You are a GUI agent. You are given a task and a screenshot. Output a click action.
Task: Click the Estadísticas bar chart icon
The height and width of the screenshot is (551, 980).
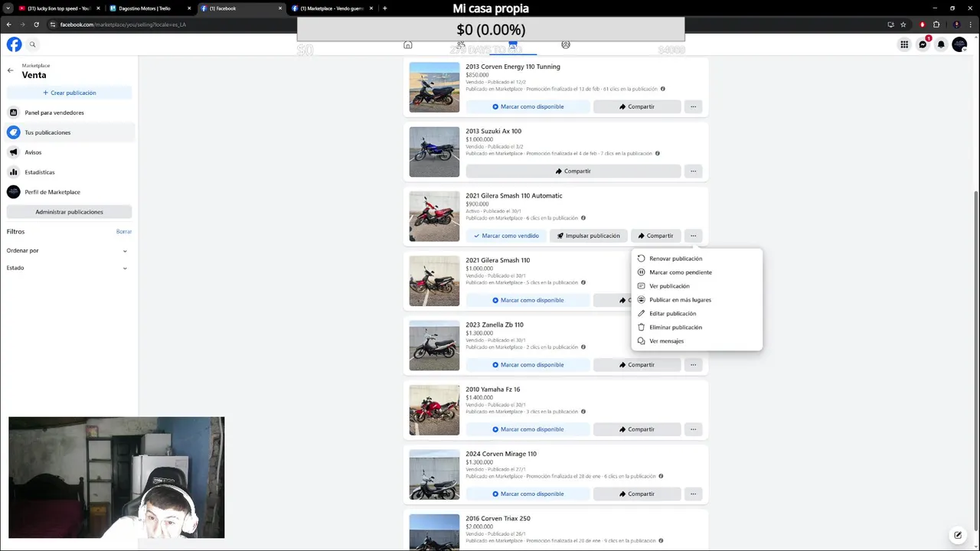pyautogui.click(x=14, y=172)
